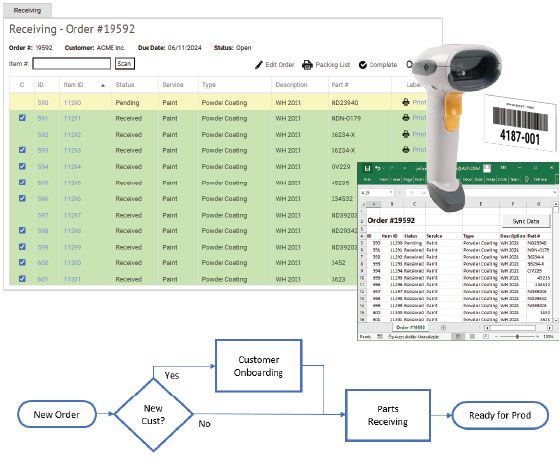Click the Item # input field
Viewport: 560px width, 465px height.
pos(71,64)
